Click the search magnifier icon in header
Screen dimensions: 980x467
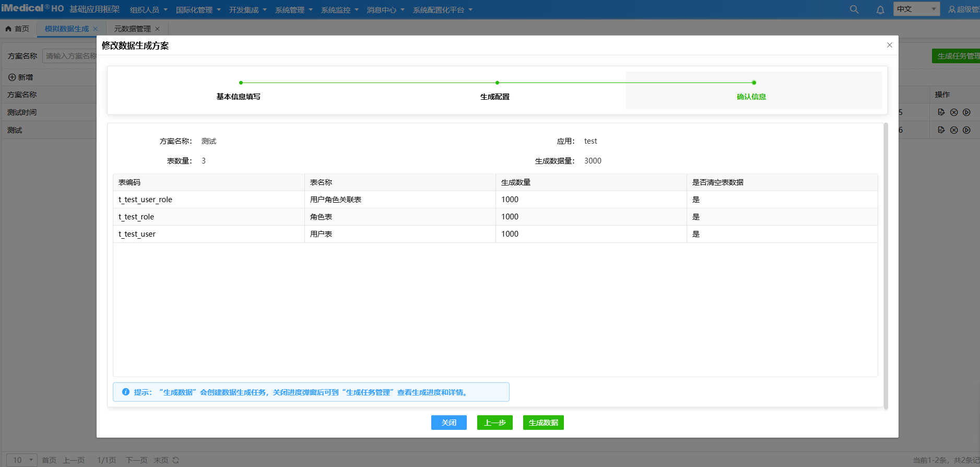click(x=854, y=9)
